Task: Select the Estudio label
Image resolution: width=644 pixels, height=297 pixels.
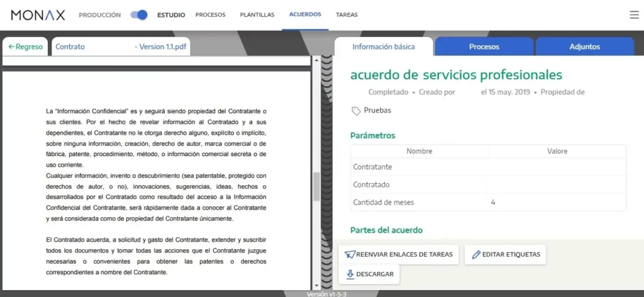Action: [171, 15]
